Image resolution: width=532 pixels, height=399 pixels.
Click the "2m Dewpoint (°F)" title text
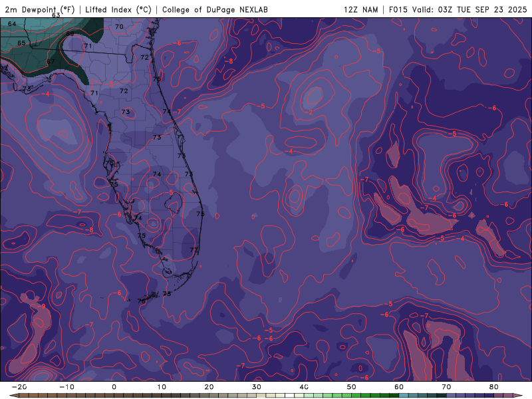tap(39, 9)
